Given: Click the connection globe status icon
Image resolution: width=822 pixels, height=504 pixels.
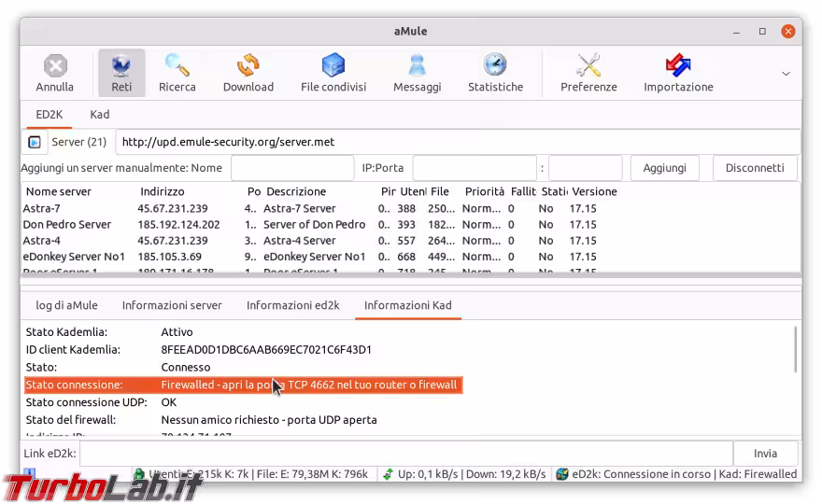Looking at the screenshot, I should pyautogui.click(x=562, y=474).
